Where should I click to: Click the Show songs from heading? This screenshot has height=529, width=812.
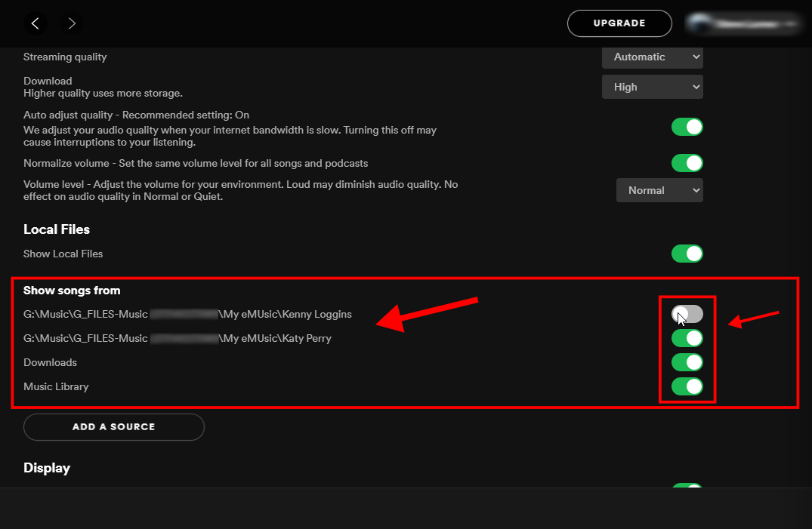[72, 291]
